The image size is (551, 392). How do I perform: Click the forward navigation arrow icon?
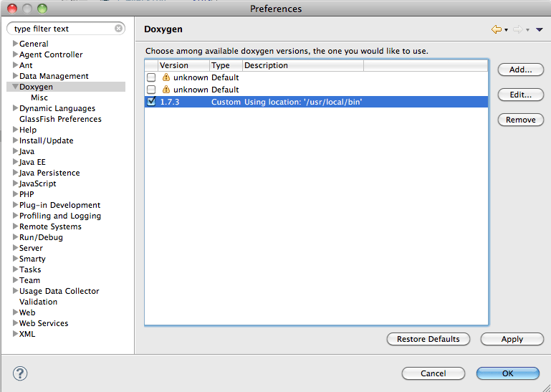coord(517,29)
